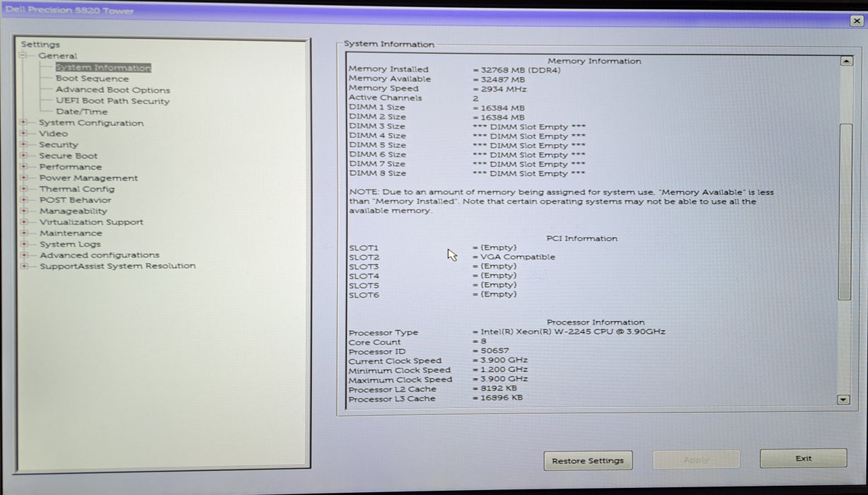Select System Information in the tree
Screen dimensions: 868x495
[103, 68]
